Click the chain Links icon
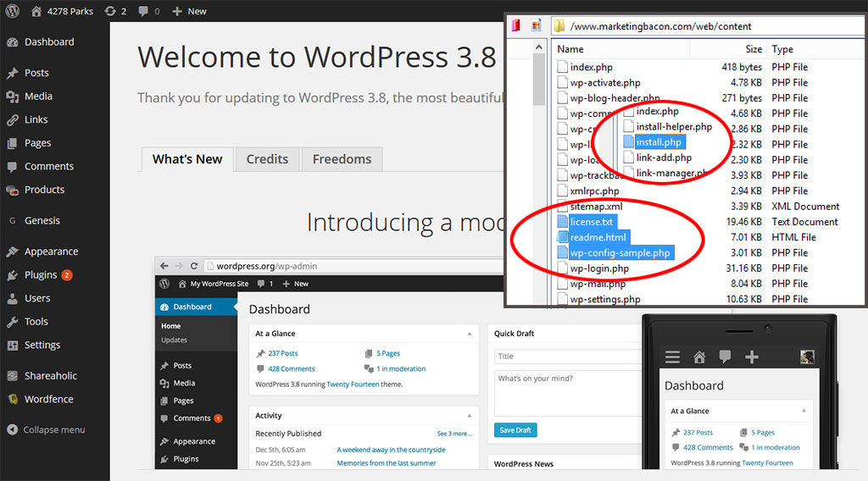Viewport: 868px width, 481px height. coord(12,120)
